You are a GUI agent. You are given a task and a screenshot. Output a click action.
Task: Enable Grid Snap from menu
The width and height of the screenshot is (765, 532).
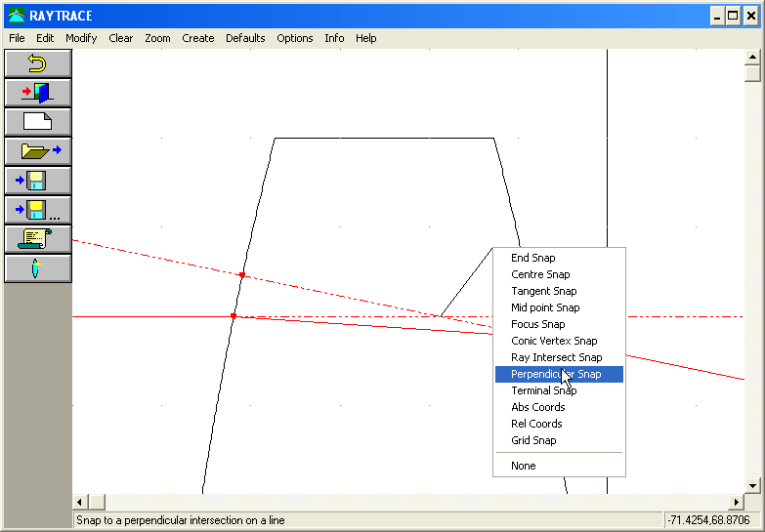(559, 440)
